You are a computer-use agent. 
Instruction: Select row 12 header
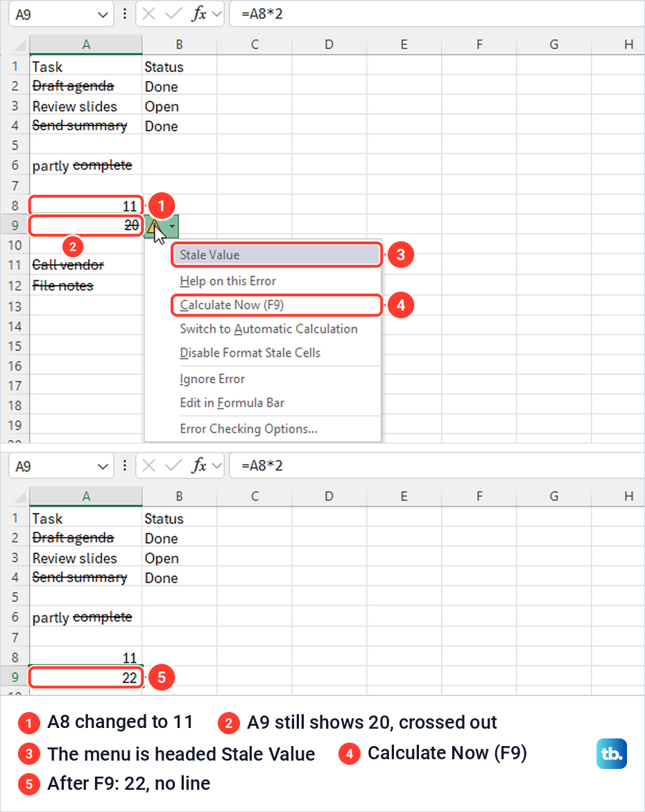coord(15,286)
